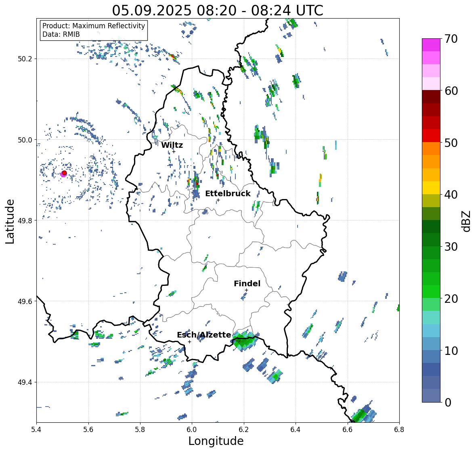Click the green rain cell east of Esch/Alzette
Viewport: 476px width, 451px height.
pyautogui.click(x=244, y=341)
